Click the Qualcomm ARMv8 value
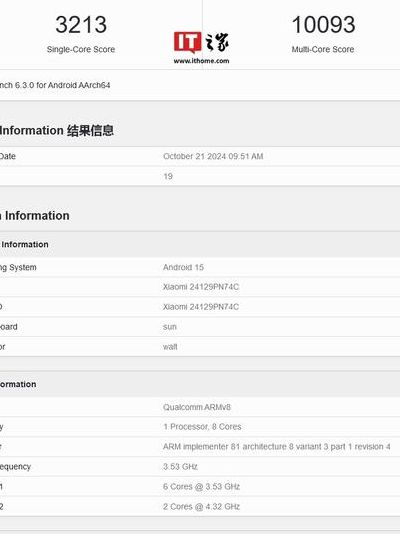The image size is (400, 534). click(197, 407)
